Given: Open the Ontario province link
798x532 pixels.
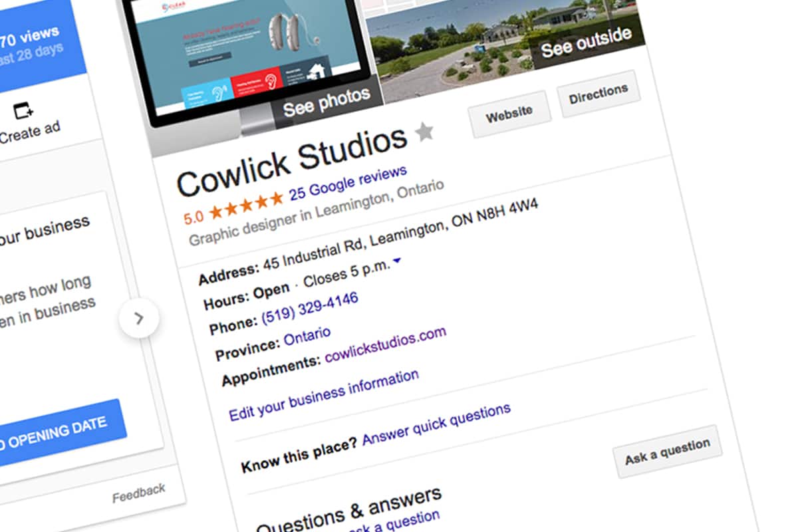Looking at the screenshot, I should [x=307, y=336].
